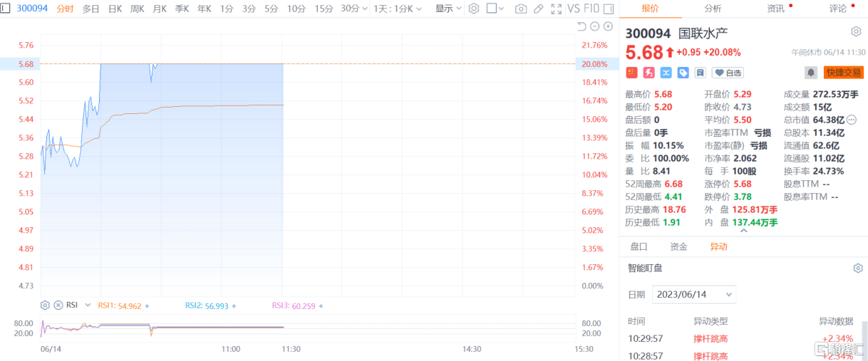Toggle VS comparison mode
The height and width of the screenshot is (361, 868).
pos(574,9)
